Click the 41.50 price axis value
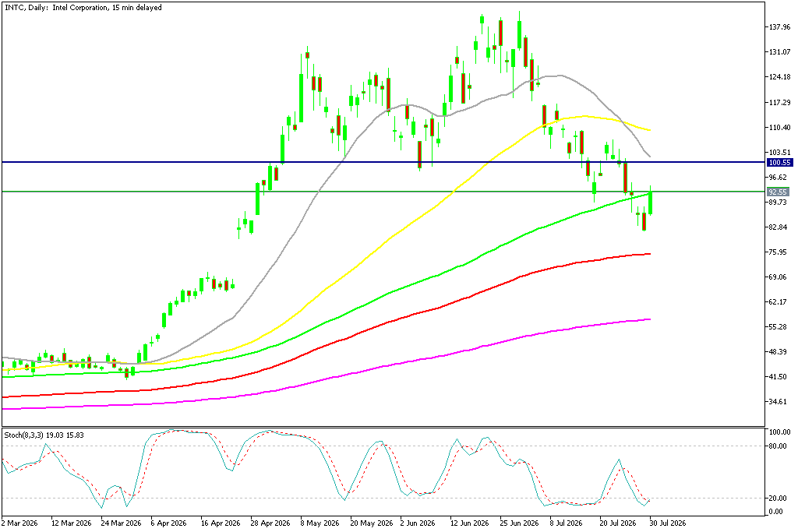The height and width of the screenshot is (532, 798). [779, 377]
